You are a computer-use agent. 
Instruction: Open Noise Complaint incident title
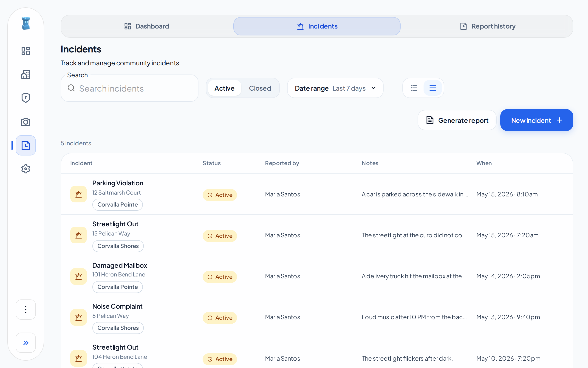click(x=117, y=306)
